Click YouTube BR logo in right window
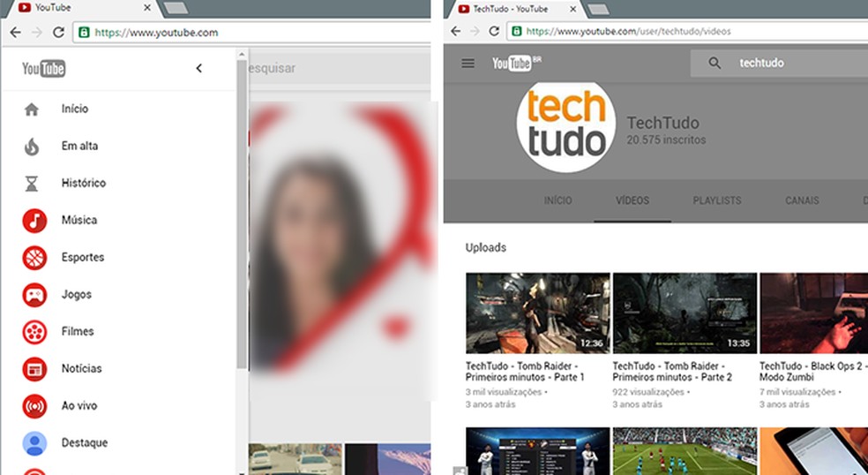 517,63
